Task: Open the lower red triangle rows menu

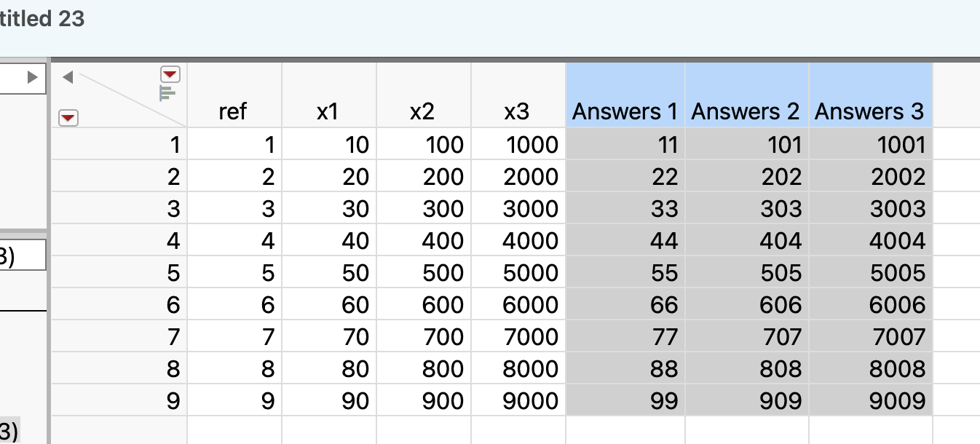Action: coord(68,117)
